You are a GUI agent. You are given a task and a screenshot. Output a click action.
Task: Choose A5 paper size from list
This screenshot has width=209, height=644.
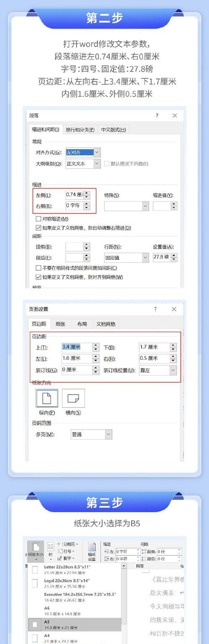[x=74, y=624]
